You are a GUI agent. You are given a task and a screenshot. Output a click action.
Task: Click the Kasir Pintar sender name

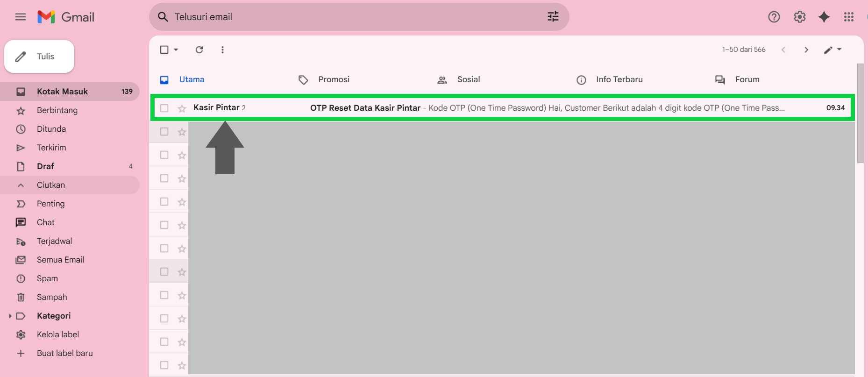tap(216, 107)
